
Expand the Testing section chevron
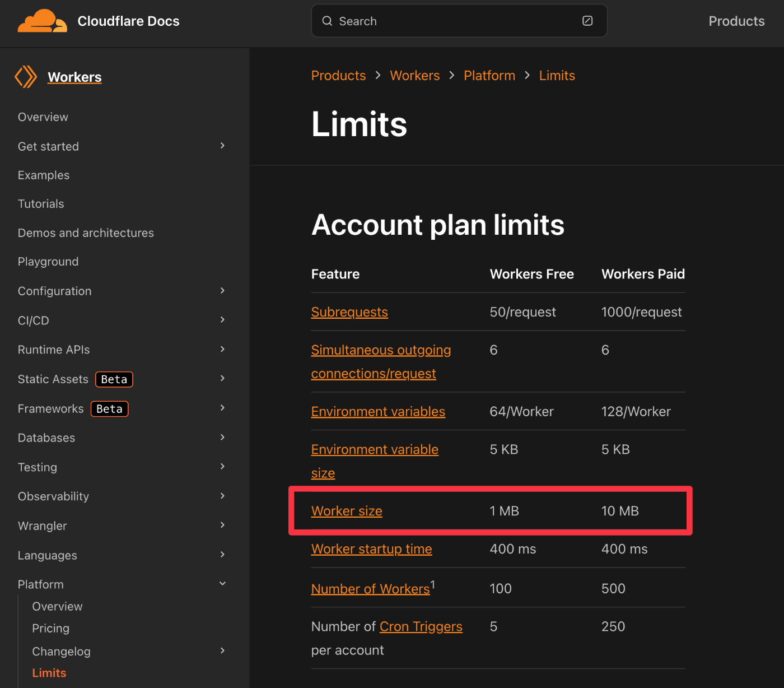(222, 466)
